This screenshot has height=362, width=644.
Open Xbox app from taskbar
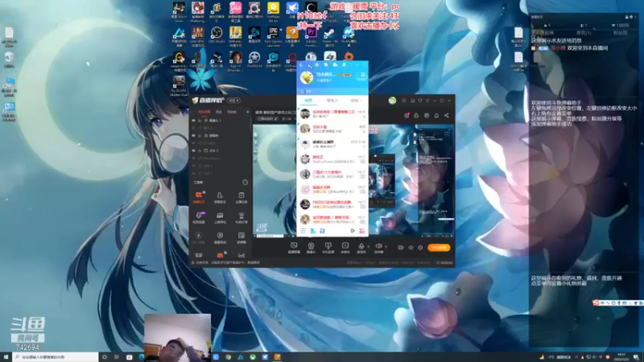click(x=253, y=357)
